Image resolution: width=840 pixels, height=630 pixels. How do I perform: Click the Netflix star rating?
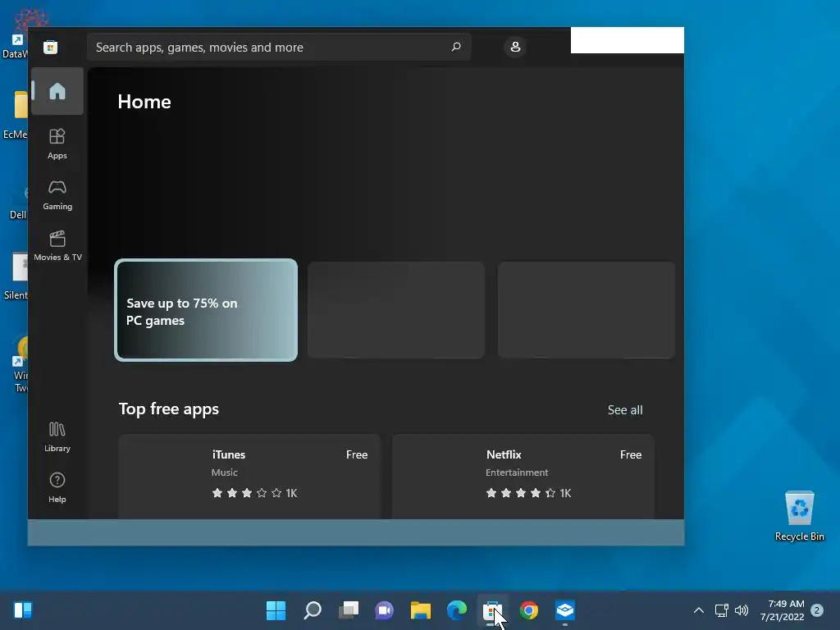528,493
